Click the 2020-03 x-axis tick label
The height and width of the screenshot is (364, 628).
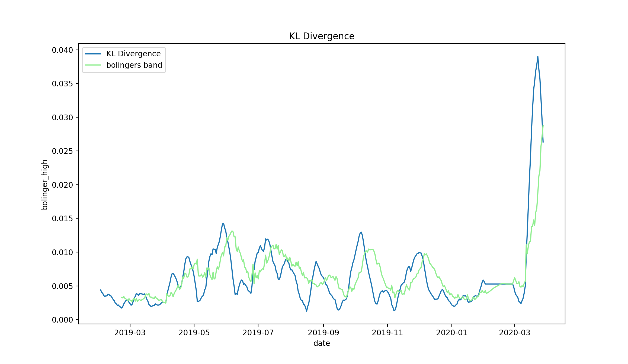coord(515,333)
